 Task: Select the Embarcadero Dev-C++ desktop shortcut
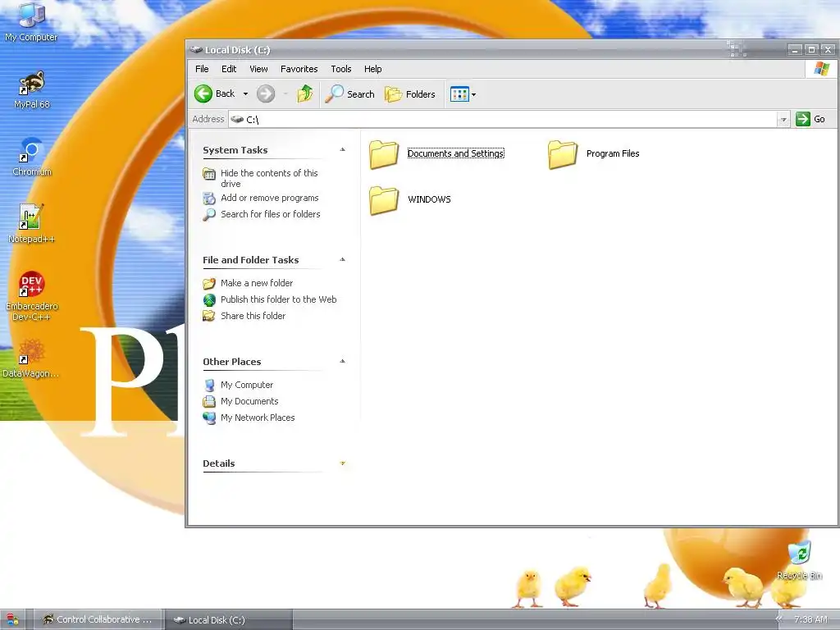tap(32, 296)
